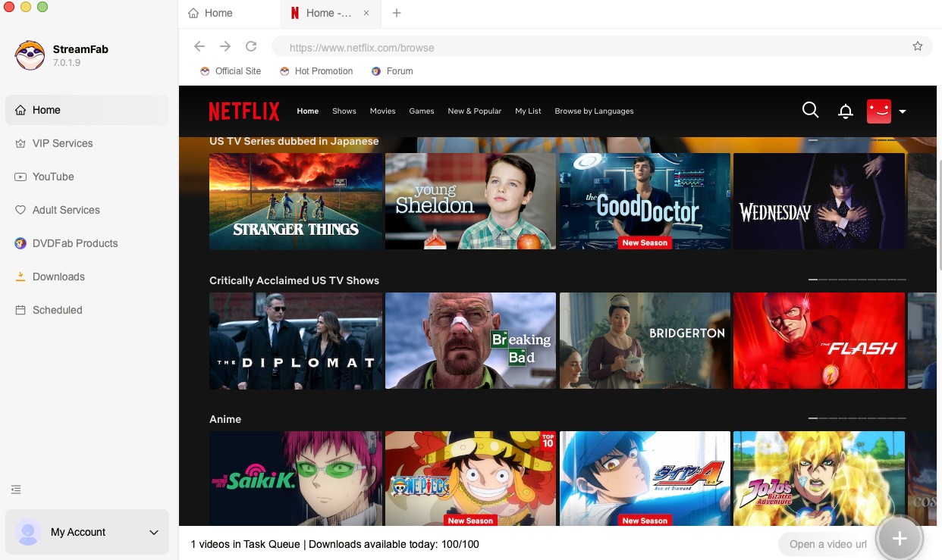Open the Saiki K. anime thumbnail
The width and height of the screenshot is (942, 560).
pyautogui.click(x=296, y=479)
